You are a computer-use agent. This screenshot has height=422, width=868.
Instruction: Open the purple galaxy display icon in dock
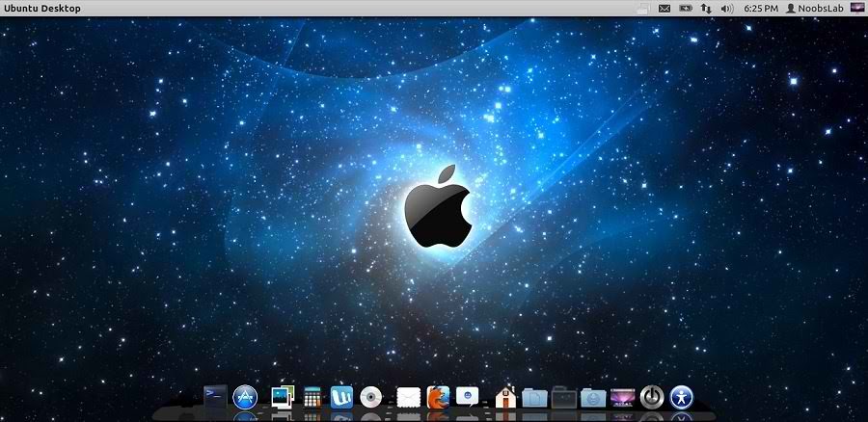(x=623, y=397)
